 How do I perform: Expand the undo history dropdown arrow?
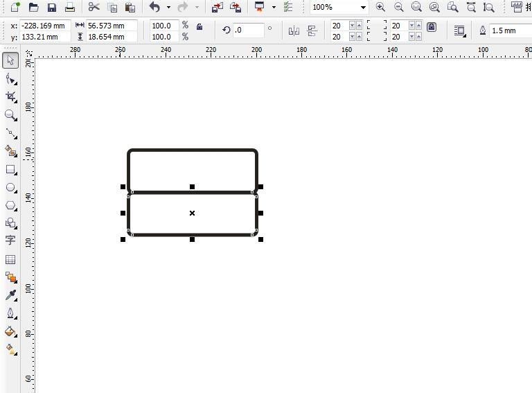[x=168, y=8]
